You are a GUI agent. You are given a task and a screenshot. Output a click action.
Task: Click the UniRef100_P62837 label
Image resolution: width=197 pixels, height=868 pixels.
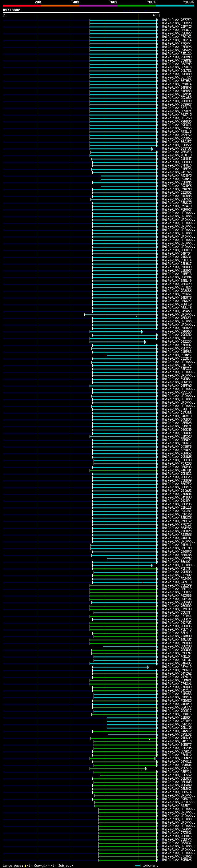(x=176, y=843)
